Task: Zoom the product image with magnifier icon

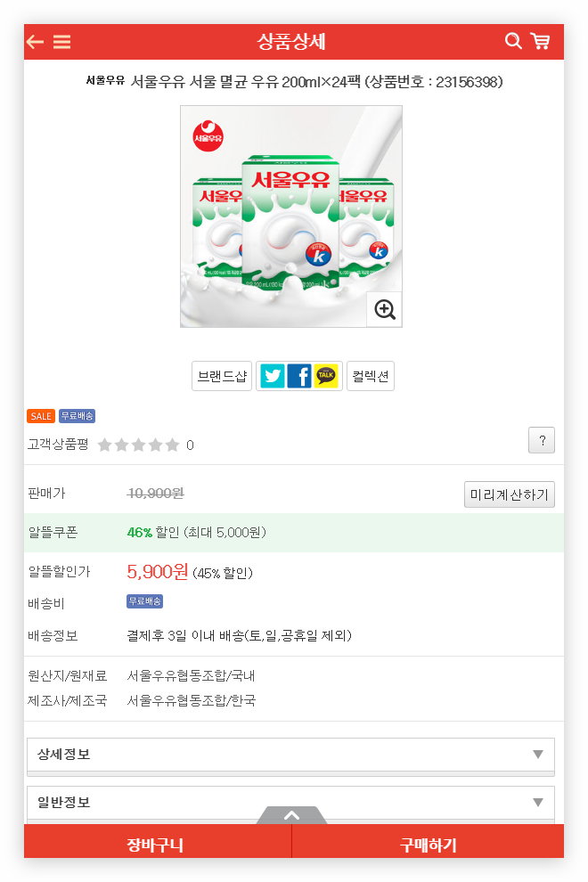Action: pyautogui.click(x=384, y=309)
